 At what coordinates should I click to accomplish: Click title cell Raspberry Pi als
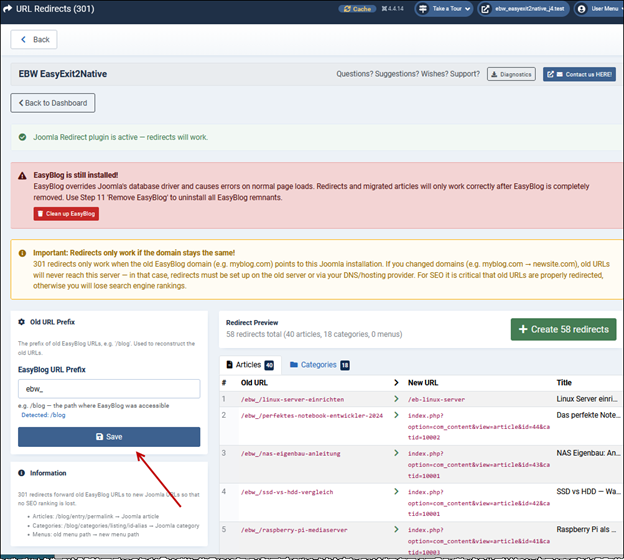[586, 529]
